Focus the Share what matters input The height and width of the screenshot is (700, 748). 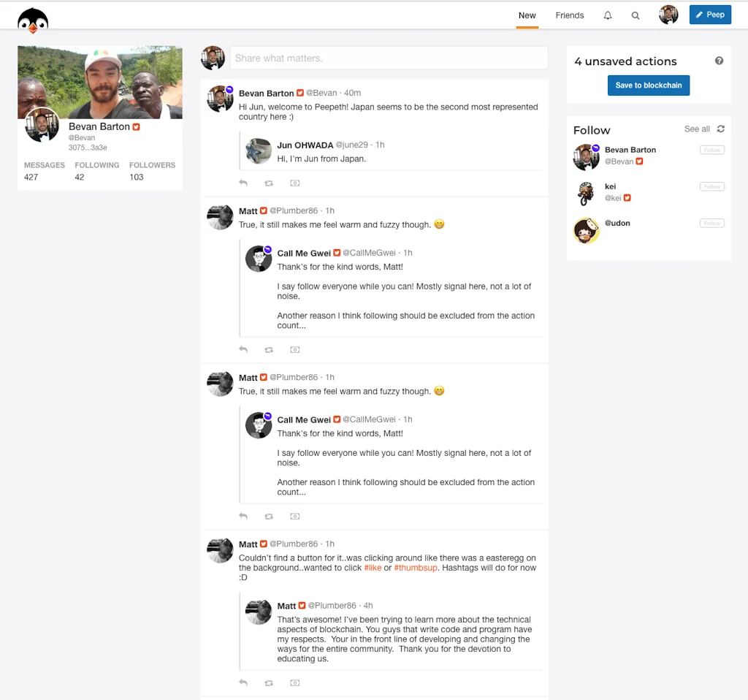389,58
